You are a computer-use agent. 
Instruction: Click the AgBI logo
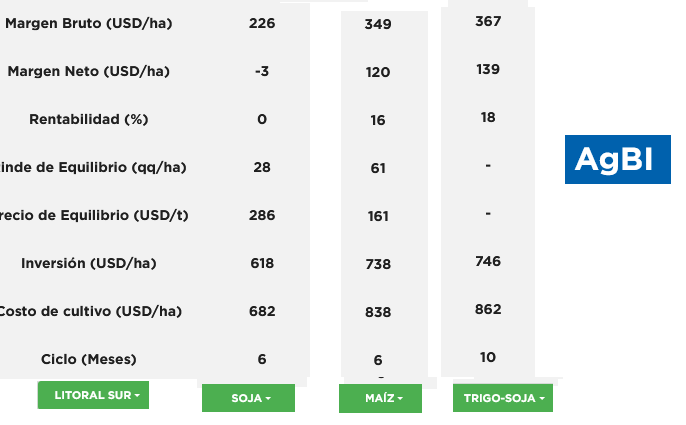tap(618, 159)
